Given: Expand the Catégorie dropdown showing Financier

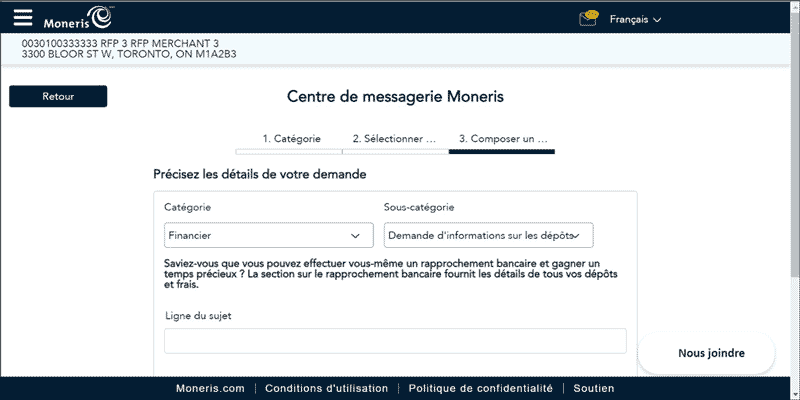Looking at the screenshot, I should 269,235.
